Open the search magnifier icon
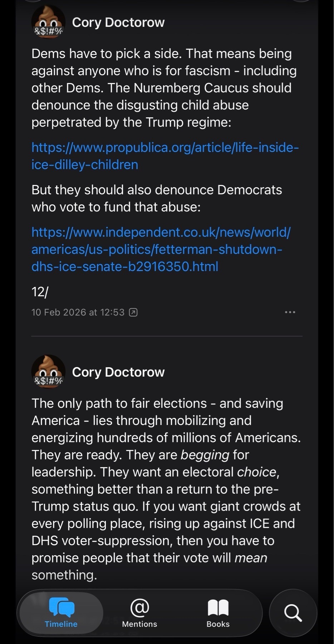 click(293, 613)
